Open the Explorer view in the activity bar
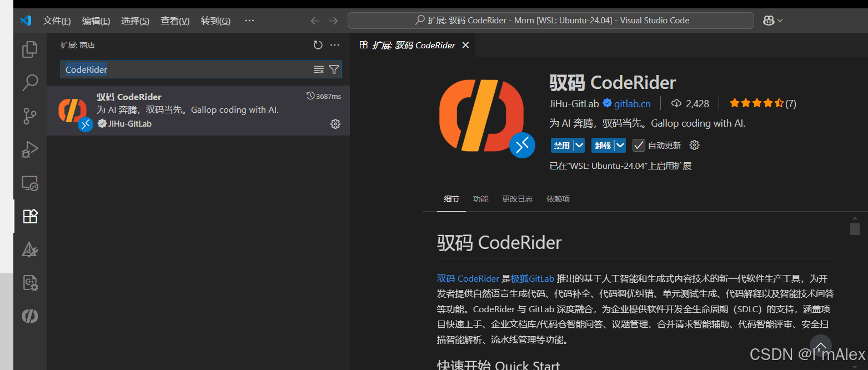The height and width of the screenshot is (370, 868). [x=29, y=49]
